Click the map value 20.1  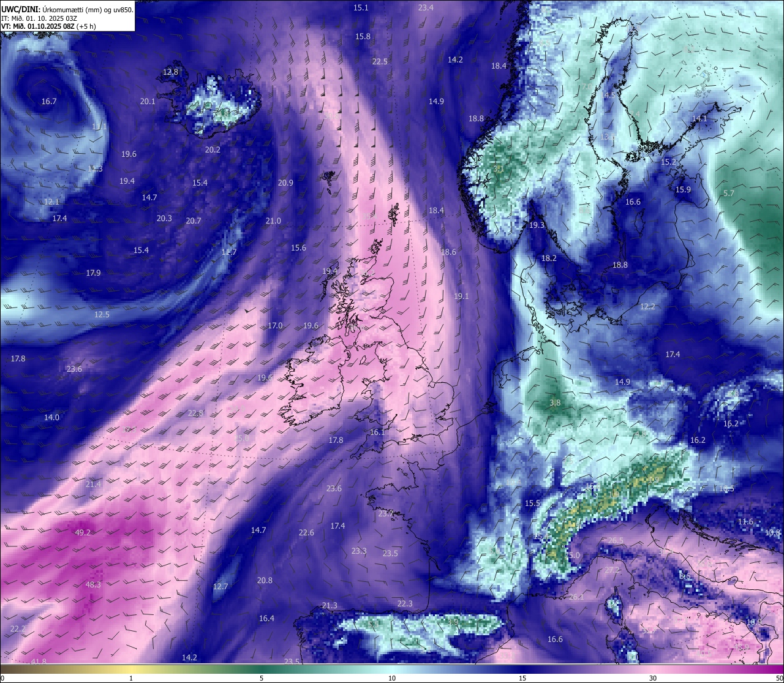pyautogui.click(x=148, y=101)
